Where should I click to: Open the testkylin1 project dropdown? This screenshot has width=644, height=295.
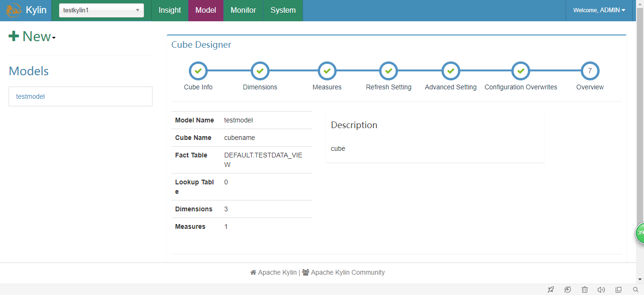pos(102,10)
